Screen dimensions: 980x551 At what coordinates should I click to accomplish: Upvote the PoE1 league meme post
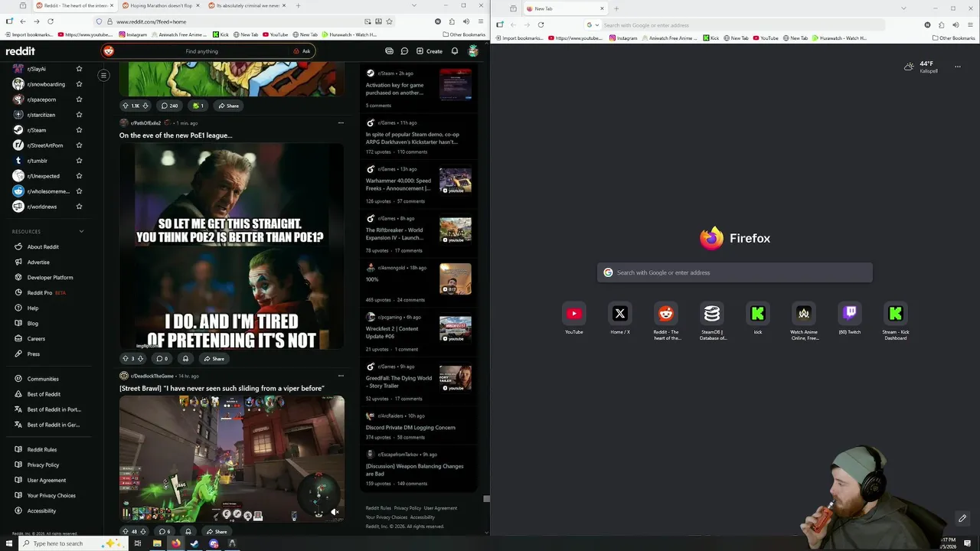pyautogui.click(x=125, y=358)
